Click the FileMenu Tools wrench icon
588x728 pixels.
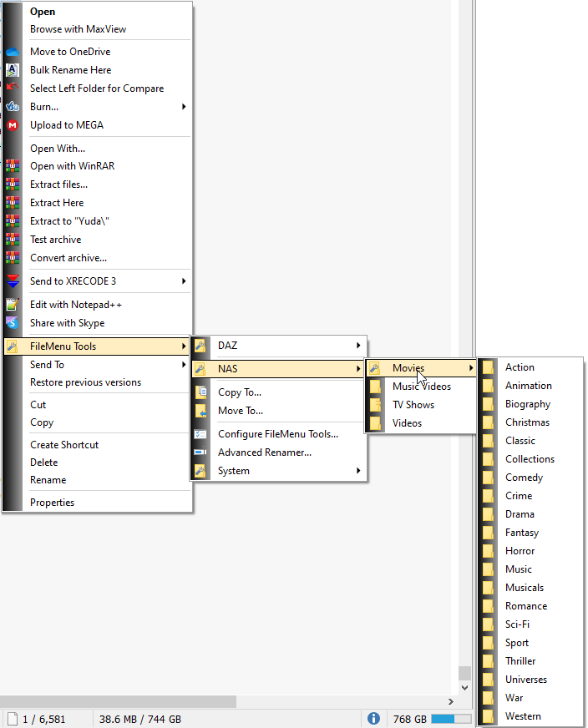click(13, 346)
